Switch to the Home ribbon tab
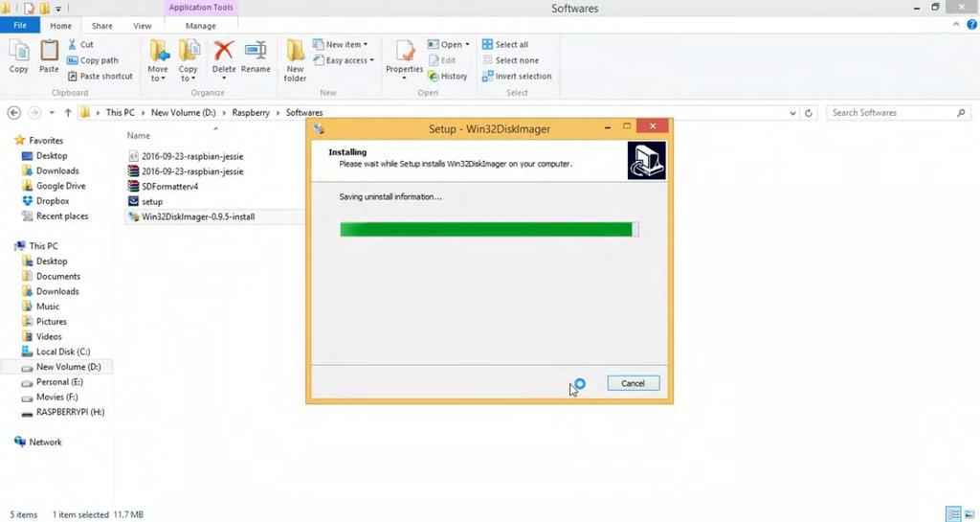Image resolution: width=980 pixels, height=522 pixels. pyautogui.click(x=60, y=26)
